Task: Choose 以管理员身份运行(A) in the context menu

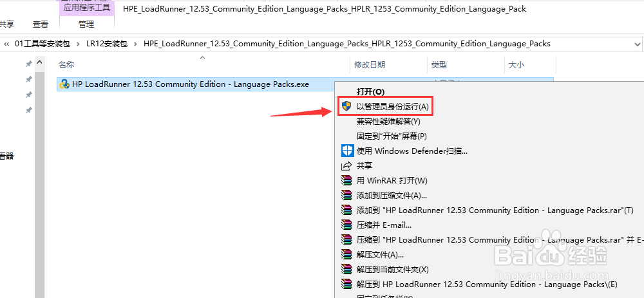Action: pos(393,107)
